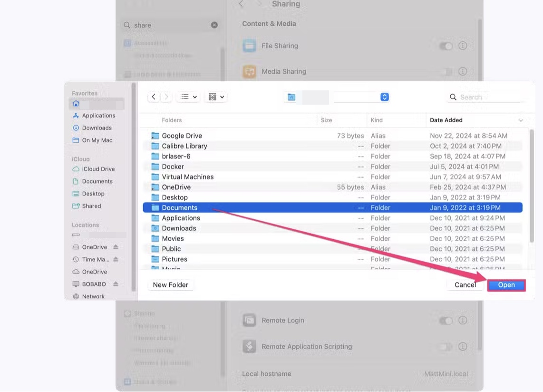Go forward with the right chevron
The image size is (543, 392).
166,97
